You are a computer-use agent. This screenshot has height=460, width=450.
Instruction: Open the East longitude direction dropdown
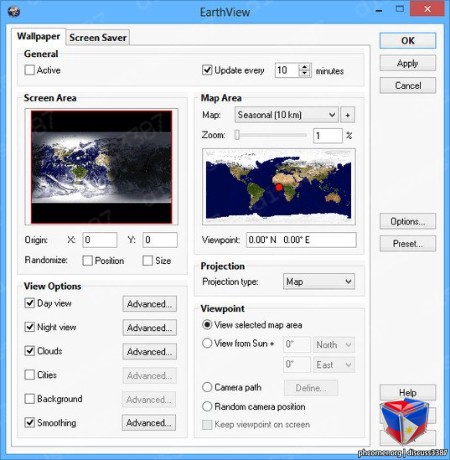[334, 365]
